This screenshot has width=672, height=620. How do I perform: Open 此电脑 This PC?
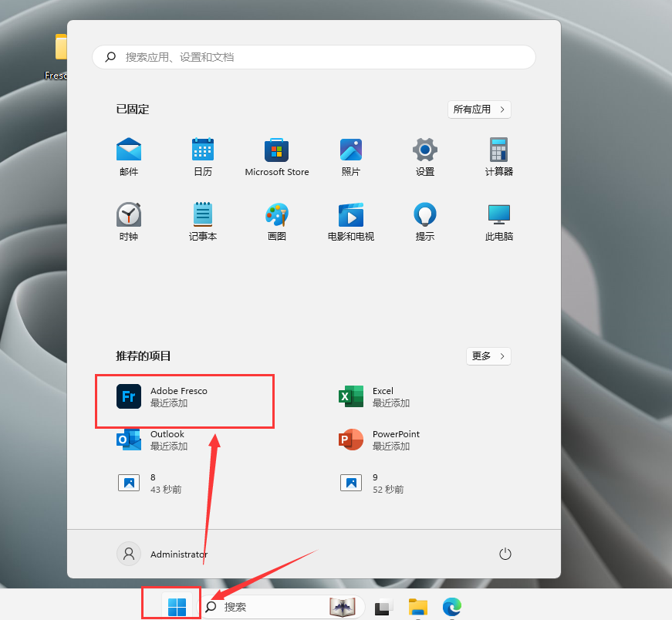coord(499,221)
